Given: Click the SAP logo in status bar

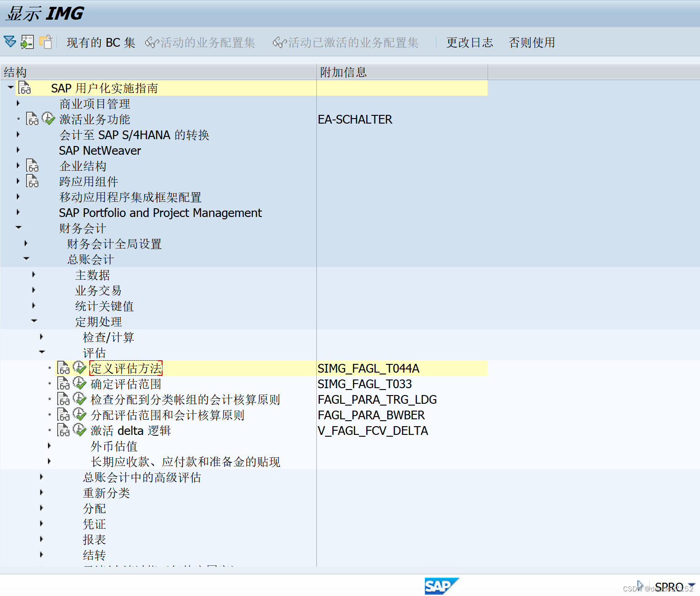Looking at the screenshot, I should pos(441,586).
